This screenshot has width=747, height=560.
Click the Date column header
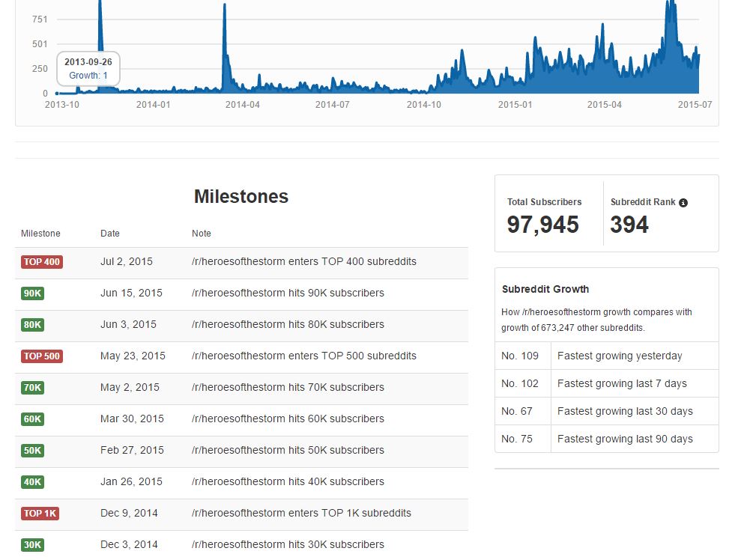(x=110, y=234)
